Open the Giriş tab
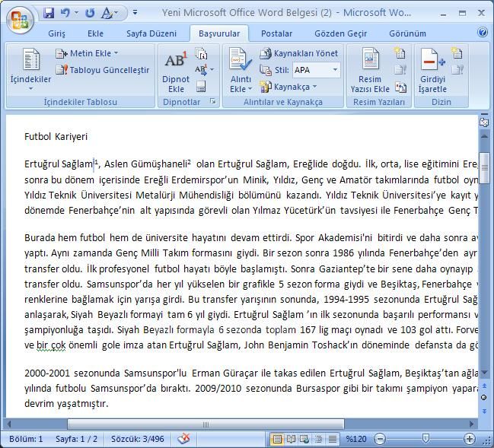494x448 pixels. 57,33
